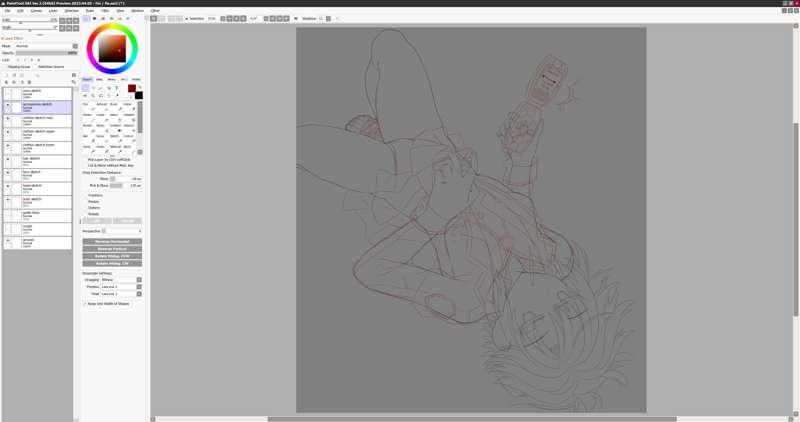
Task: Click on the Perspective slider
Action: [x=121, y=231]
